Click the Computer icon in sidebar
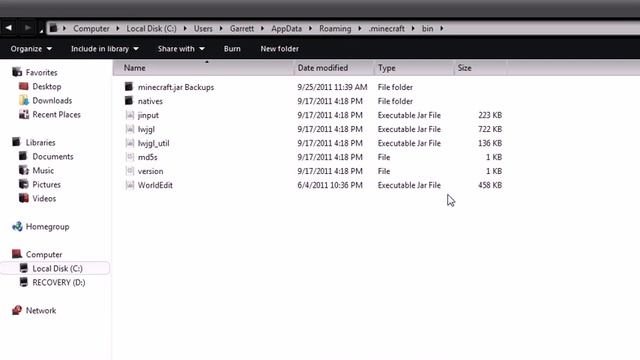The image size is (640, 360). pyautogui.click(x=17, y=254)
